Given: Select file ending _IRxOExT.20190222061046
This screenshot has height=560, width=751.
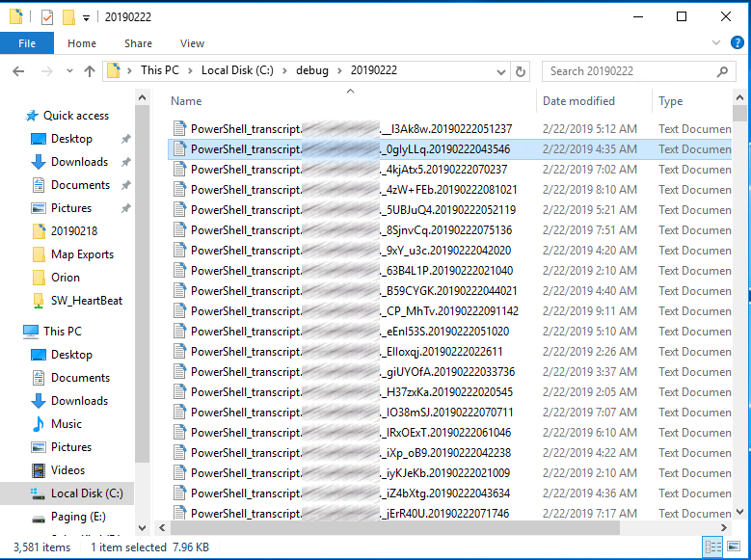Looking at the screenshot, I should click(449, 432).
